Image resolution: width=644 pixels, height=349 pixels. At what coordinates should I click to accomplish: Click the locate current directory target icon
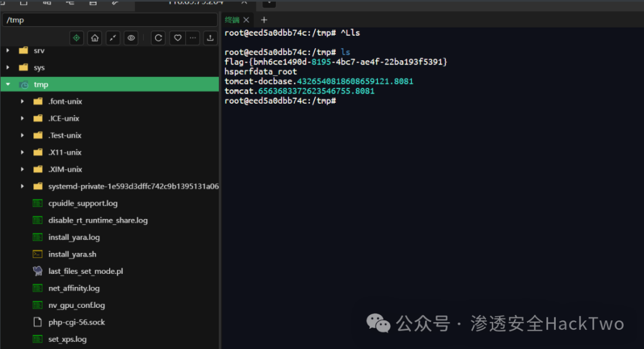(76, 38)
